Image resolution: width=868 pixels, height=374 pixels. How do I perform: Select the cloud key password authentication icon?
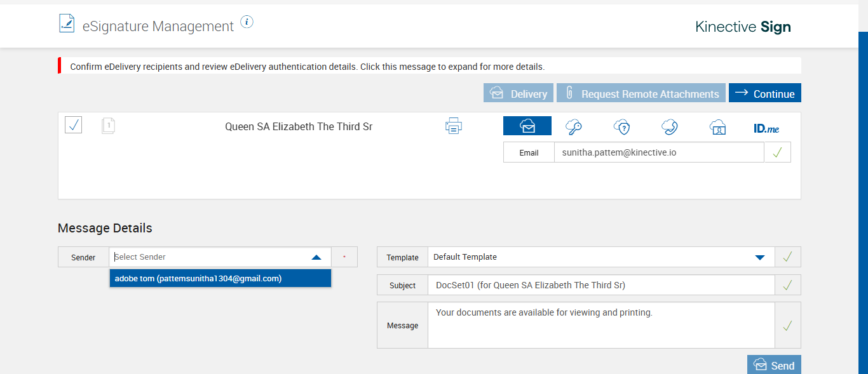pos(574,127)
